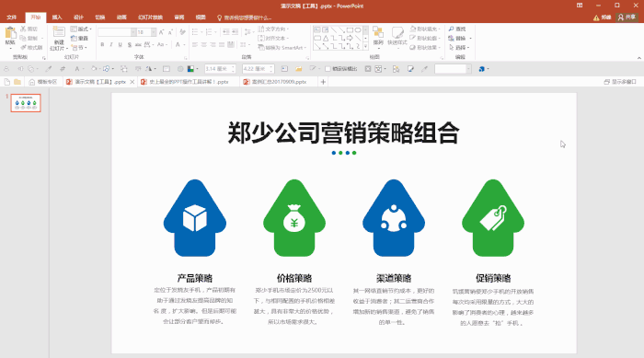
Task: Expand the Layout (版式) dropdown
Action: pos(81,29)
